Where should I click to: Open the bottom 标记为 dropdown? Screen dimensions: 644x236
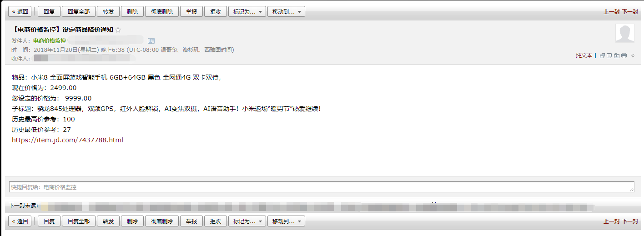click(x=247, y=221)
